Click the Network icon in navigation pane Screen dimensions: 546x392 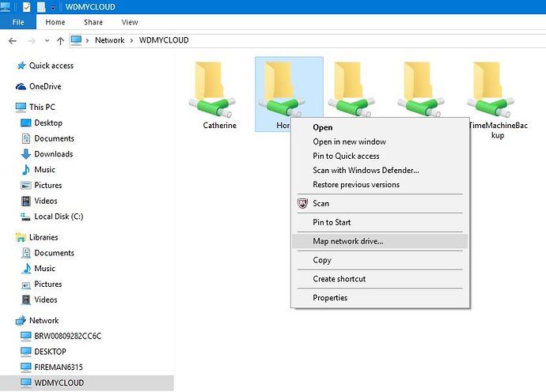pyautogui.click(x=21, y=320)
